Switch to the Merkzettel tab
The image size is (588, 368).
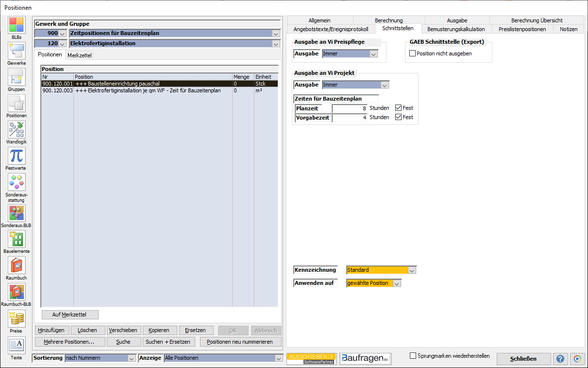(x=79, y=55)
